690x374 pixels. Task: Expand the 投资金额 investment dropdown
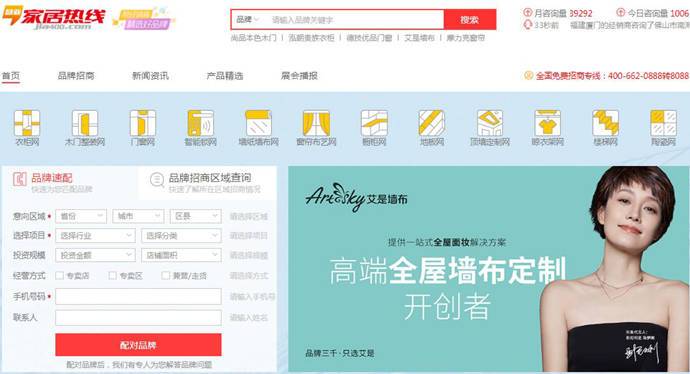(x=95, y=255)
